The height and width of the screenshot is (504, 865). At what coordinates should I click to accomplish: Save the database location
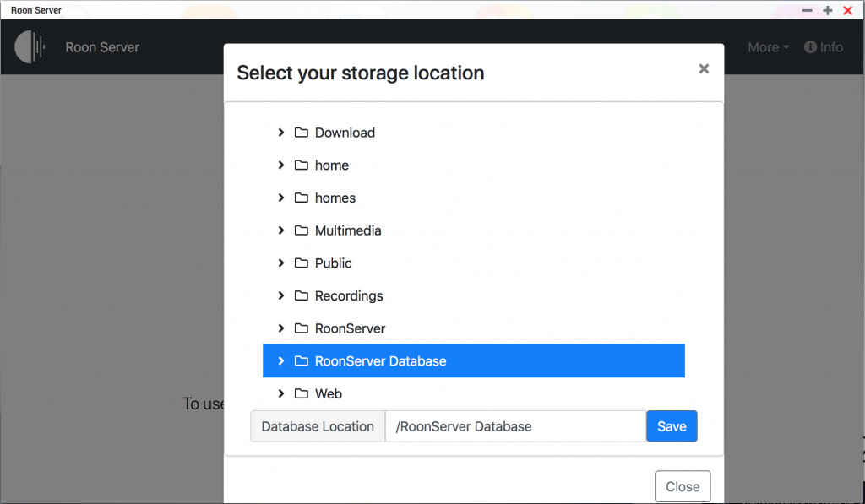point(672,426)
